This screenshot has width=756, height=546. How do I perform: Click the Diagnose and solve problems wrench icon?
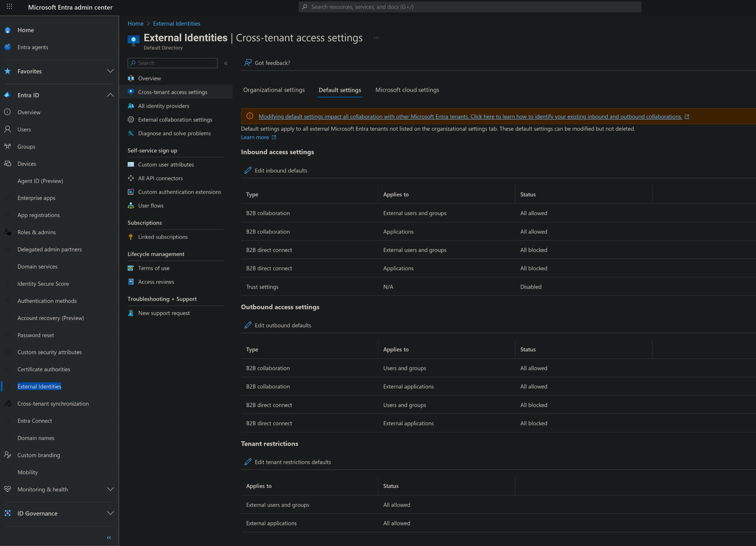pyautogui.click(x=131, y=133)
